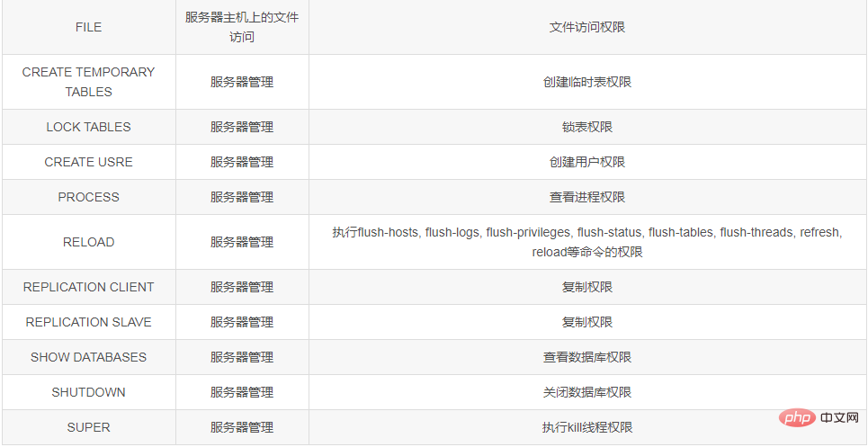Select the REPLICATION CLIENT cell
This screenshot has height=447, width=868.
pos(88,287)
